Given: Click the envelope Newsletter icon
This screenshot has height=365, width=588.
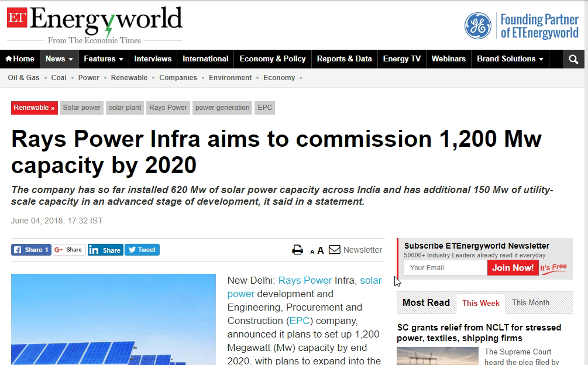Looking at the screenshot, I should (x=335, y=250).
